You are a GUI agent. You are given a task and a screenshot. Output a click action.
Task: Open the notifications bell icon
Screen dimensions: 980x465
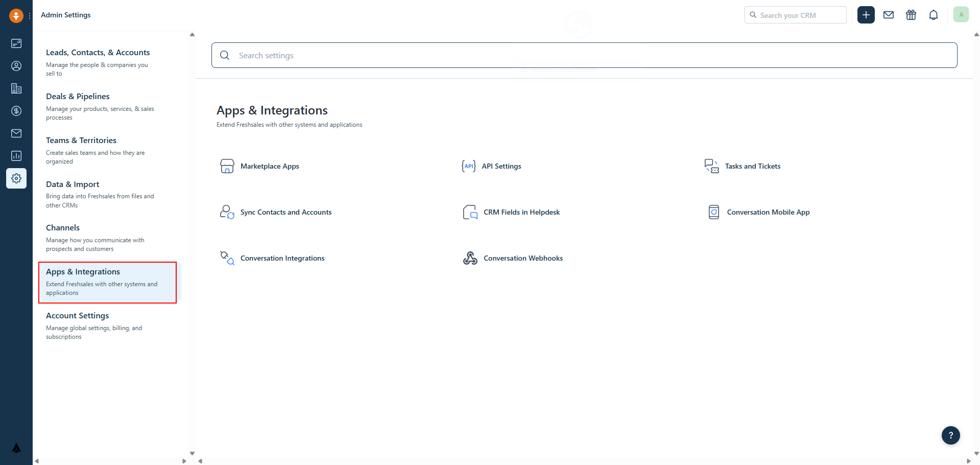coord(934,15)
